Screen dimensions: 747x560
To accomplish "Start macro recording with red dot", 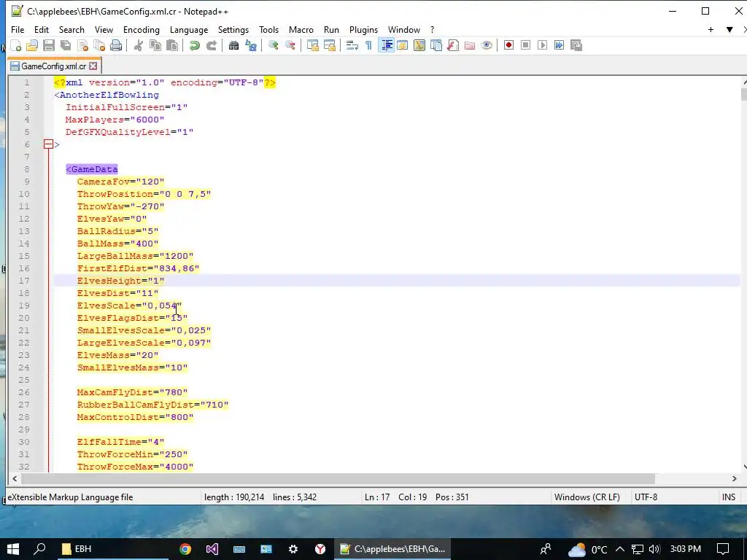I will [508, 45].
